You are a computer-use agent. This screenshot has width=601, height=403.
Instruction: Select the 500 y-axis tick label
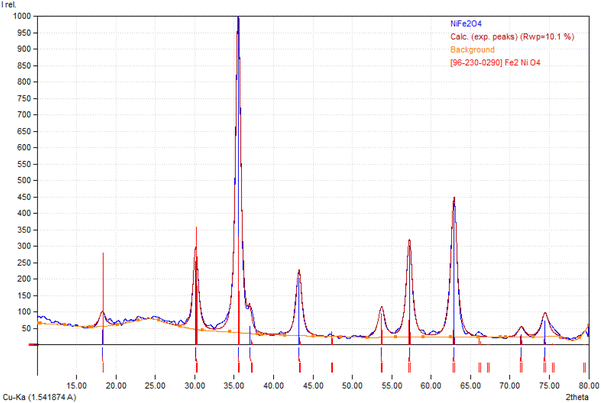[22, 180]
